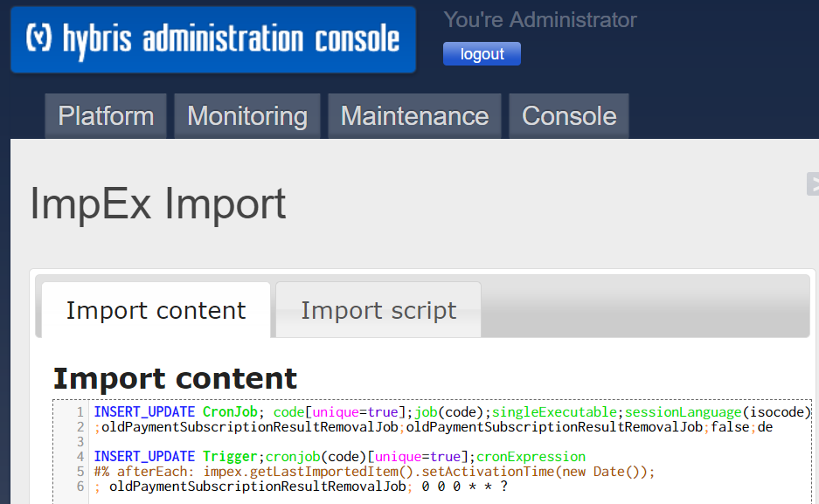Click the You're Administrator text

point(540,20)
